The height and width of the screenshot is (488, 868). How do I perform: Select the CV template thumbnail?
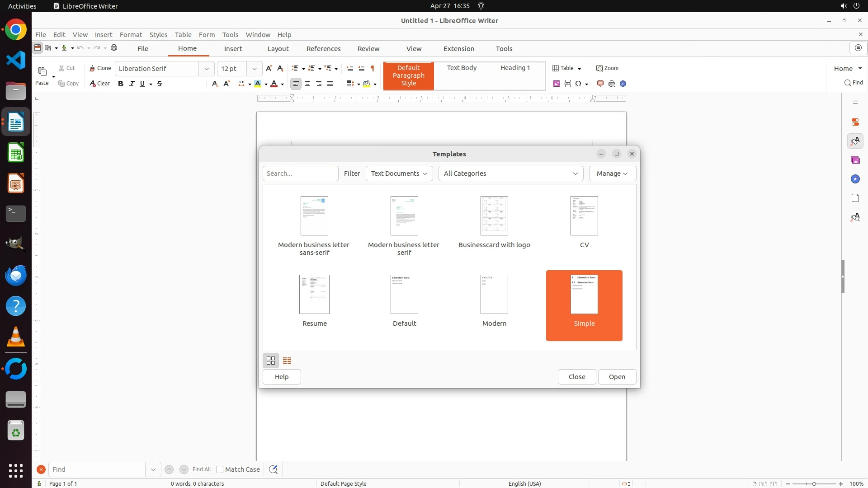pyautogui.click(x=584, y=216)
